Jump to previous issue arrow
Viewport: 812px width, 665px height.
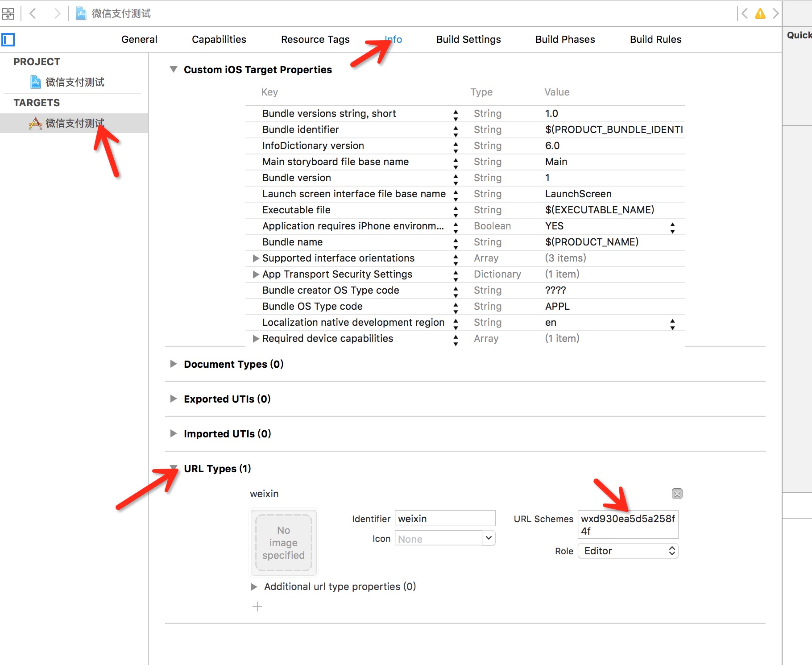(x=745, y=13)
